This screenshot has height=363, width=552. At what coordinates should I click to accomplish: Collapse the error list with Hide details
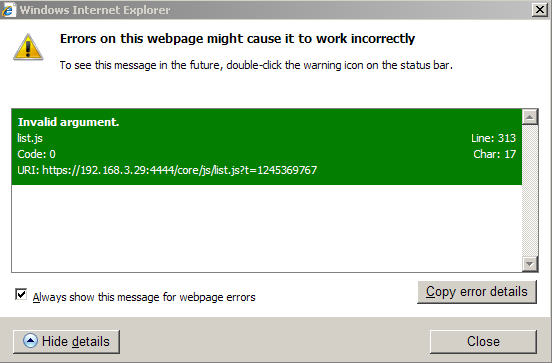[66, 342]
